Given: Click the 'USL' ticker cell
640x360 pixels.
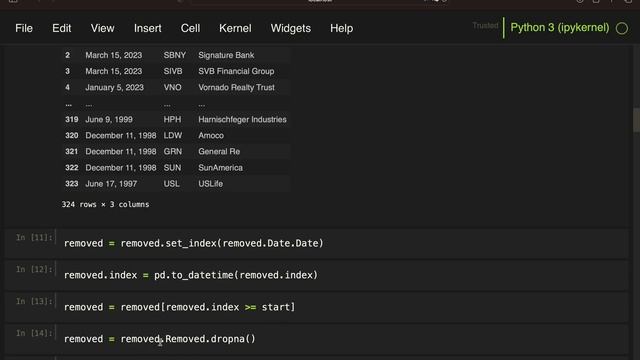Looking at the screenshot, I should 171,184.
